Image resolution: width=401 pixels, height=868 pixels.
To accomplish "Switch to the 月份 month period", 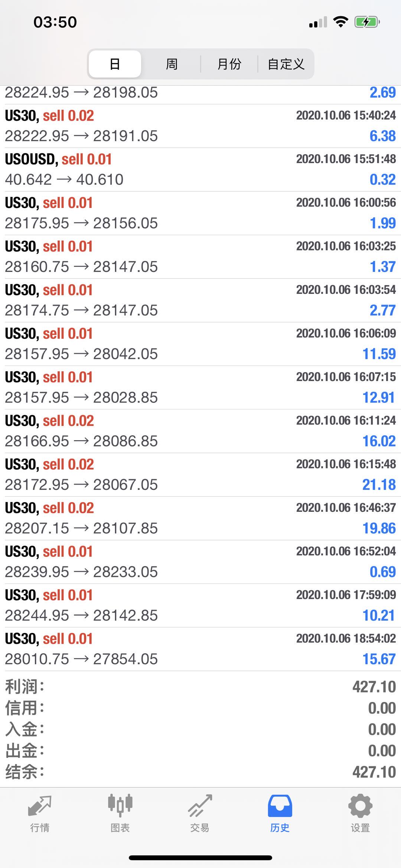I will point(229,64).
